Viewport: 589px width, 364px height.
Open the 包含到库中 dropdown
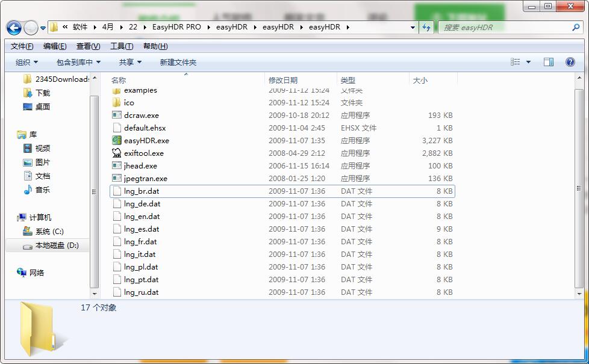coord(78,63)
